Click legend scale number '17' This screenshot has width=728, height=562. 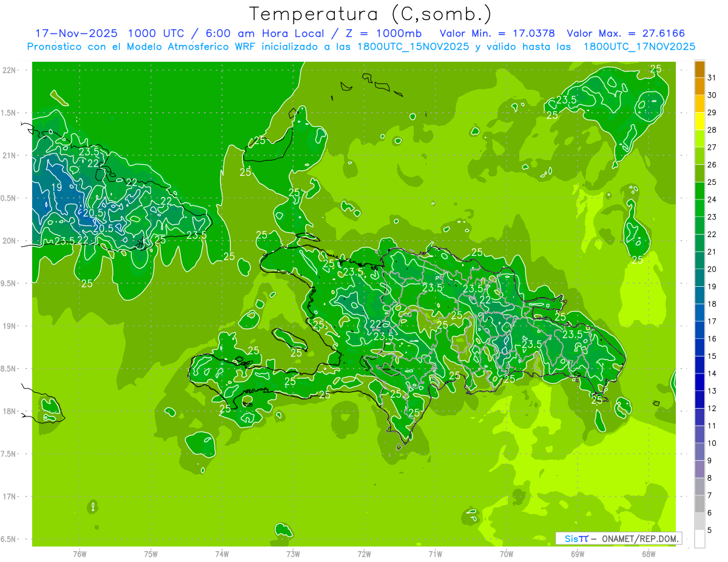(x=712, y=321)
